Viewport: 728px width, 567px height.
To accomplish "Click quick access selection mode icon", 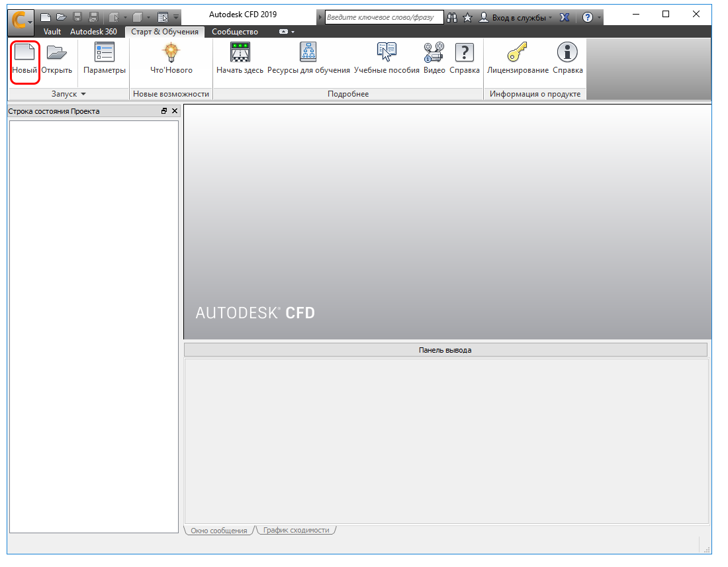I will click(114, 18).
